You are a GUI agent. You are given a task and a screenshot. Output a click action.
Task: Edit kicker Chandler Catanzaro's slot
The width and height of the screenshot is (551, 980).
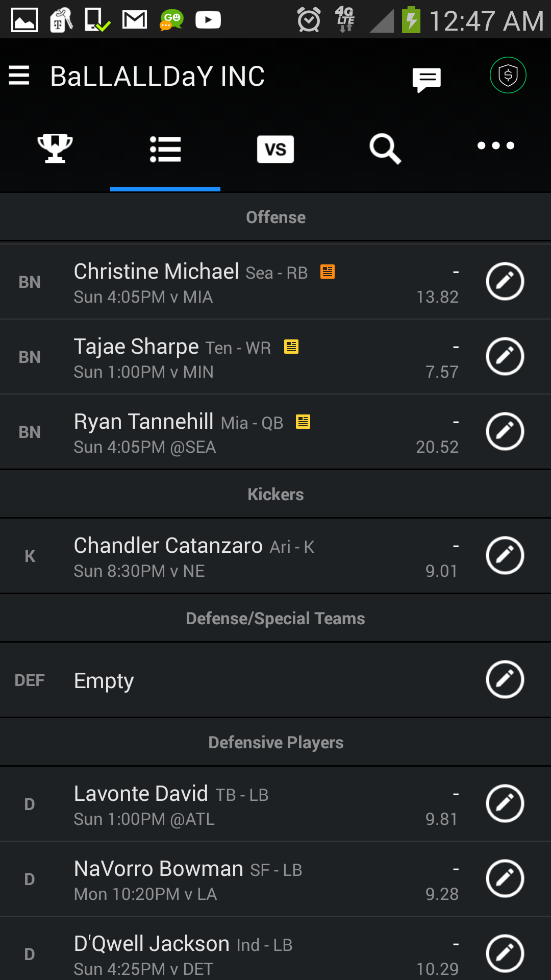pos(505,555)
